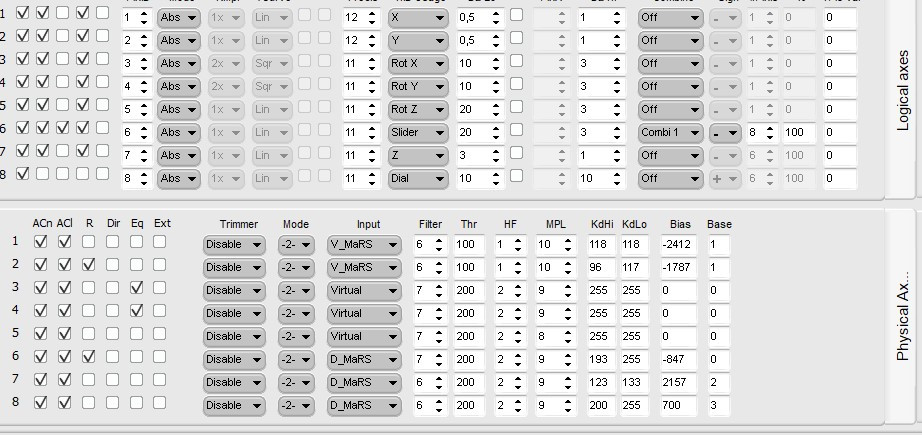Open Off combine dropdown in logical row 8
The width and height of the screenshot is (922, 435).
670,178
